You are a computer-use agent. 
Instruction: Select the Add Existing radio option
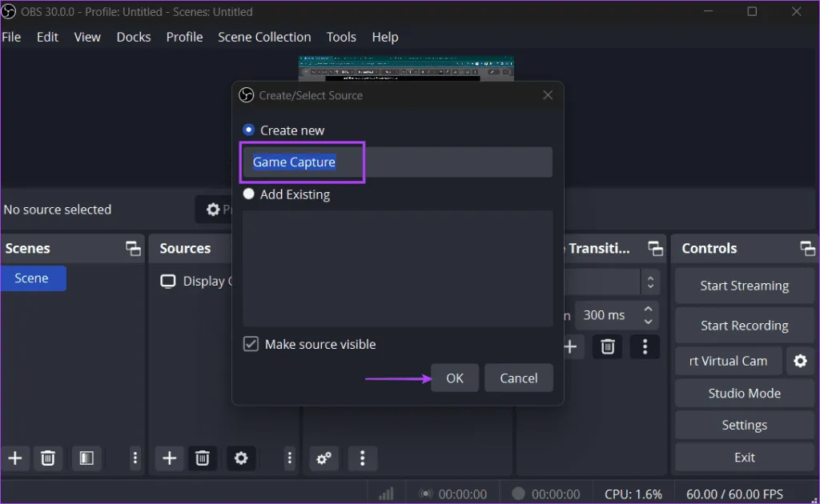pyautogui.click(x=249, y=194)
